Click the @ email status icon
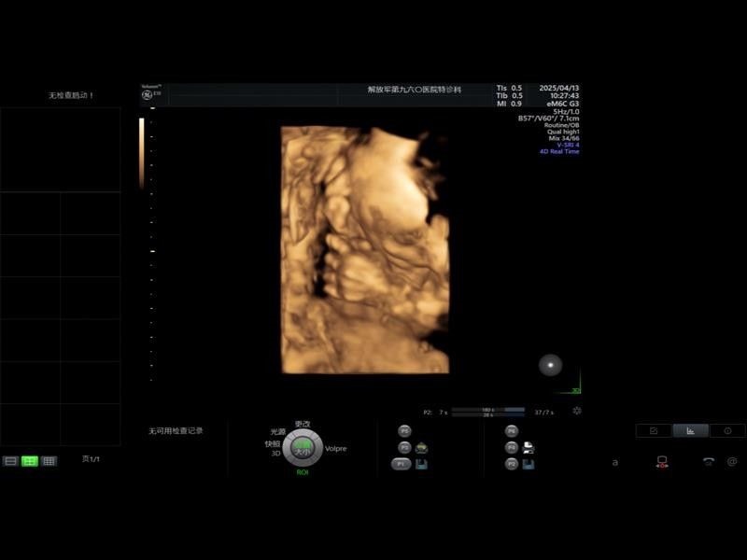 (732, 461)
